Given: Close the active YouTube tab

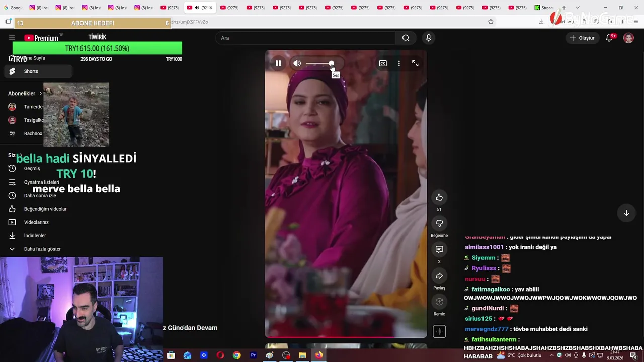Looking at the screenshot, I should (x=211, y=8).
